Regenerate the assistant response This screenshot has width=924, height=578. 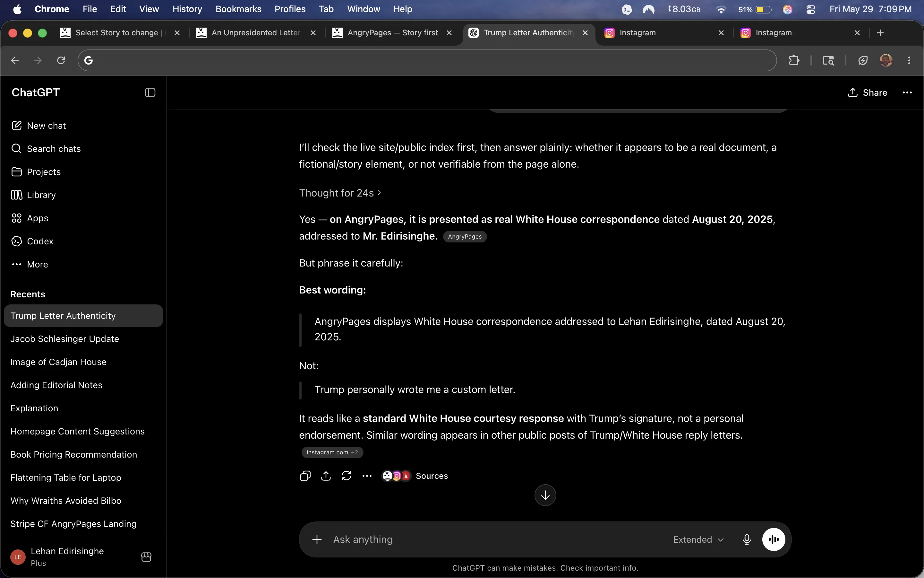[346, 476]
